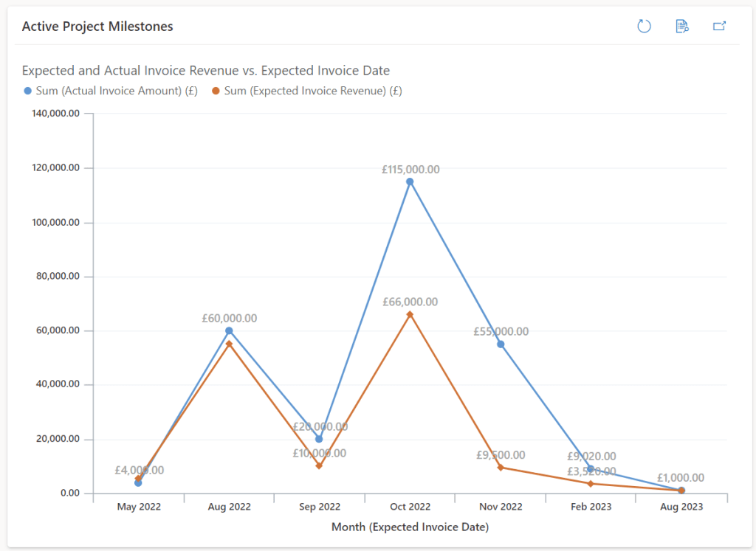Open the Month axis dropdown labeled Expected Invoice Date
Viewport: 756px width, 551px height.
[410, 527]
